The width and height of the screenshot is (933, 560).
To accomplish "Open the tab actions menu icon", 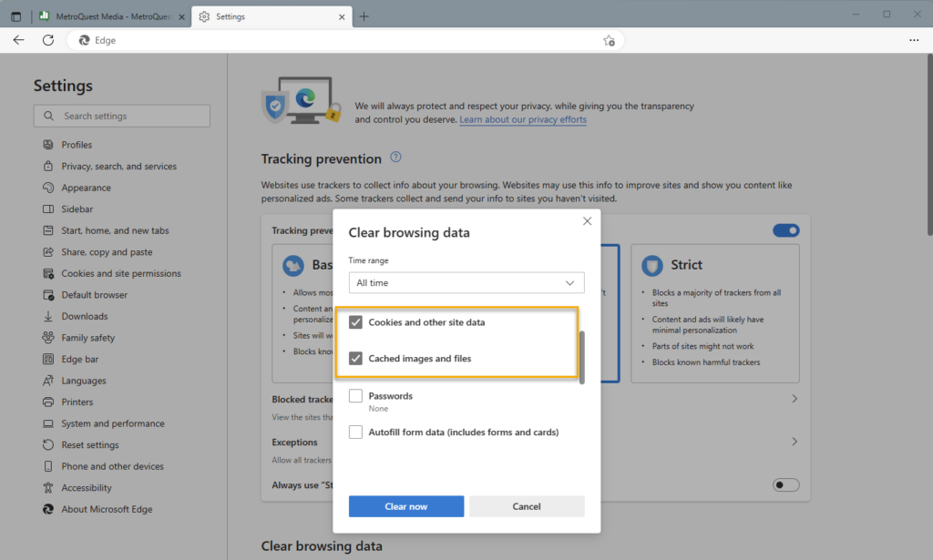I will (15, 16).
